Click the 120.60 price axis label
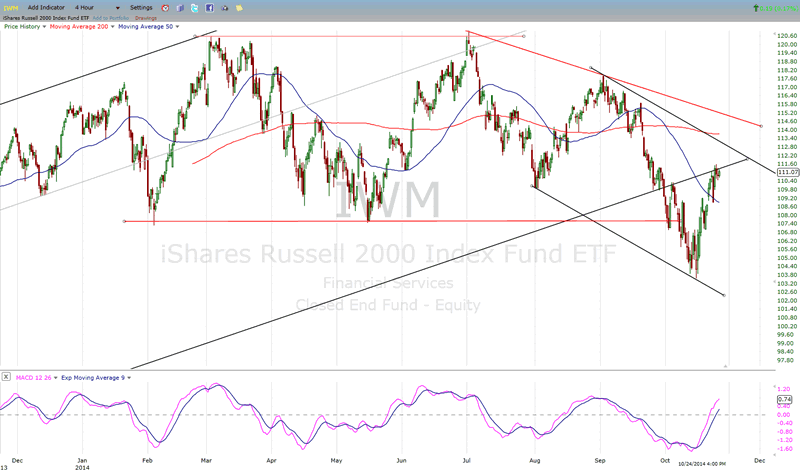This screenshot has height=470, width=800. pyautogui.click(x=787, y=36)
